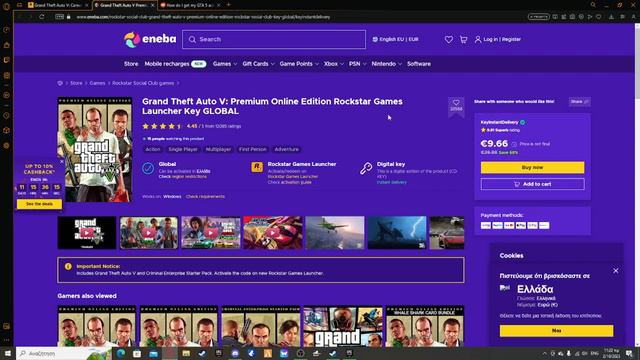640x360 pixels.
Task: Click the Rockstar Games Launcher logo icon
Action: pyautogui.click(x=257, y=167)
